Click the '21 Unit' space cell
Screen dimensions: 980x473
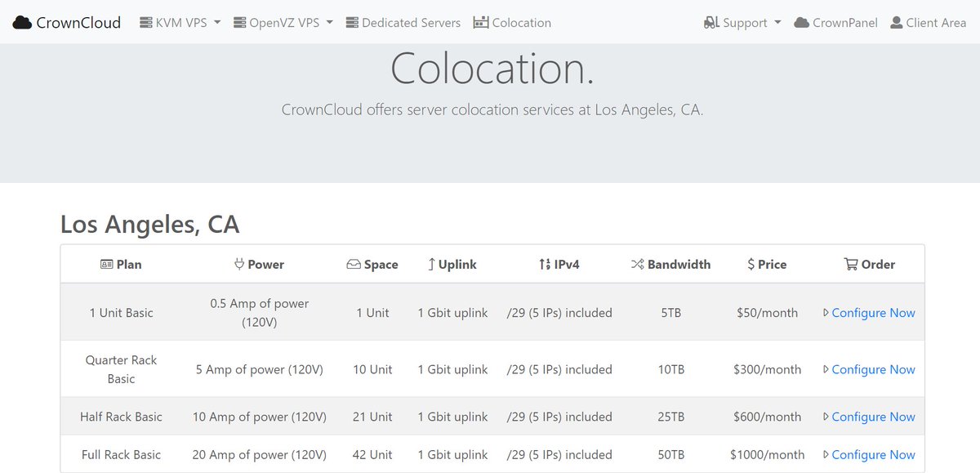(372, 417)
